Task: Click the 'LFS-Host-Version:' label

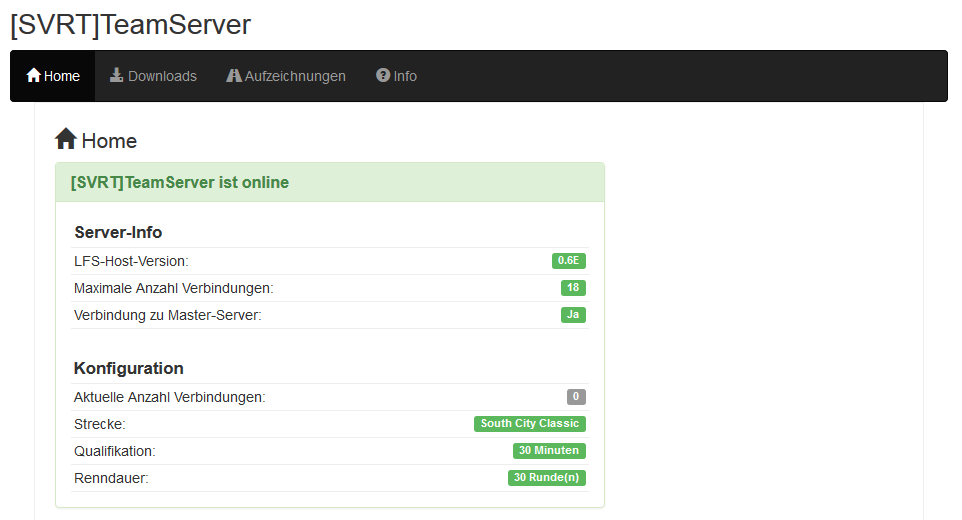Action: [131, 261]
